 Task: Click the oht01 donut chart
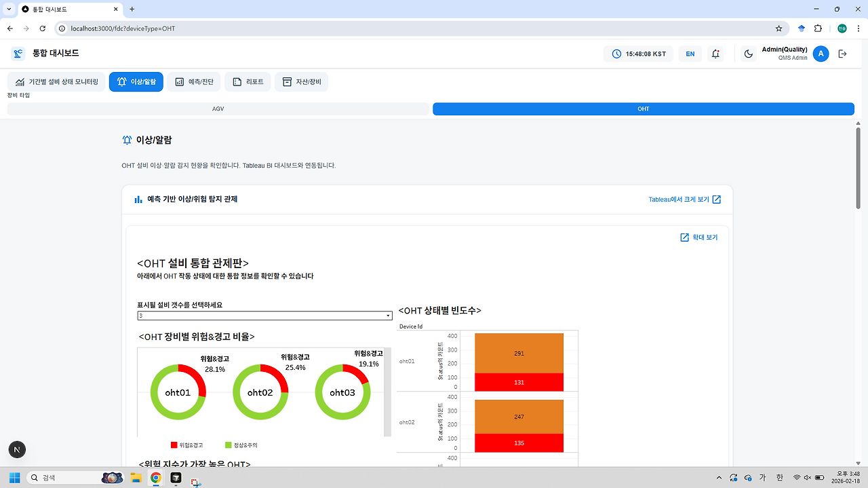pyautogui.click(x=178, y=392)
